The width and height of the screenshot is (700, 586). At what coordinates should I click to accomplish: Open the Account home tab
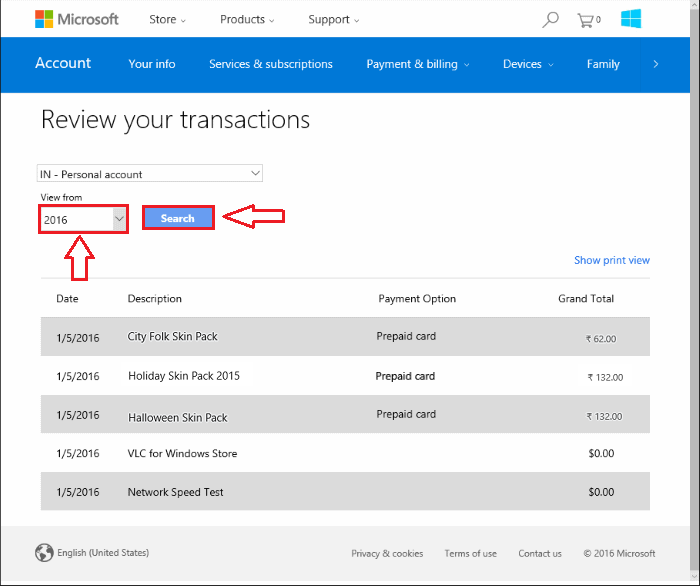coord(63,63)
